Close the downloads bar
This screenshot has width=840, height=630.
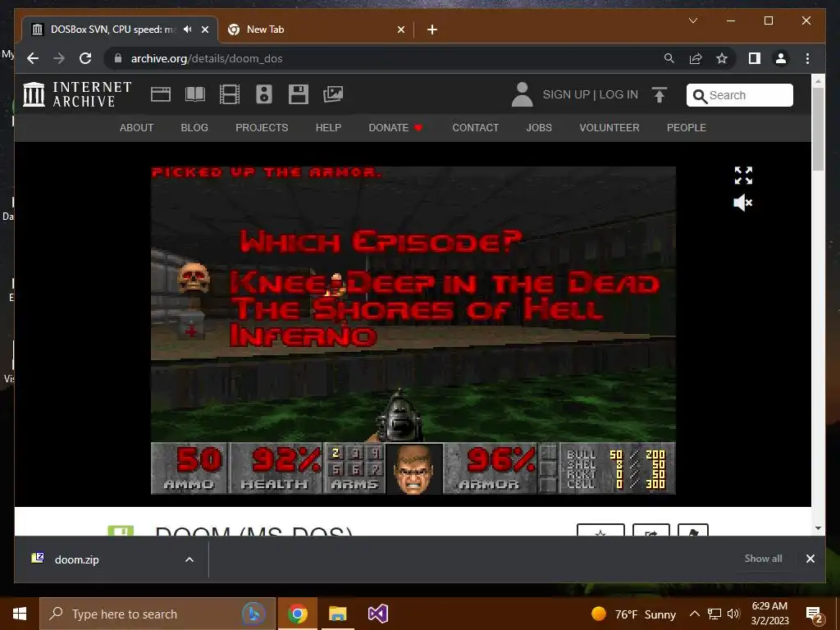pyautogui.click(x=810, y=559)
